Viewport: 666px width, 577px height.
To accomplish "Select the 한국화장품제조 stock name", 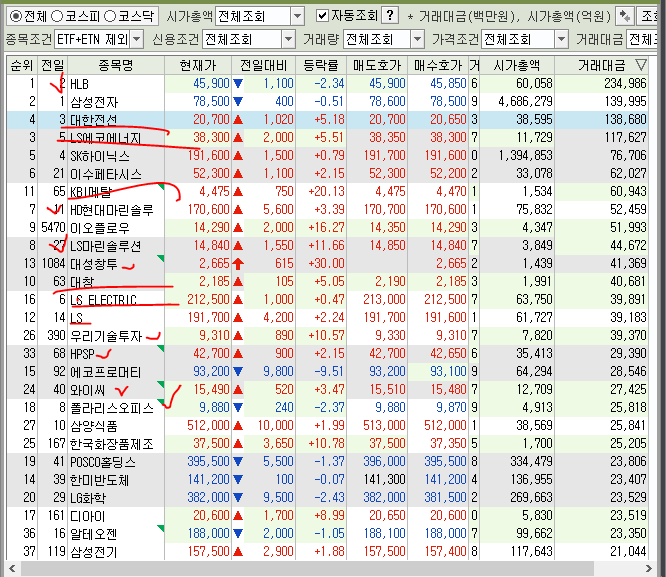I will 112,444.
